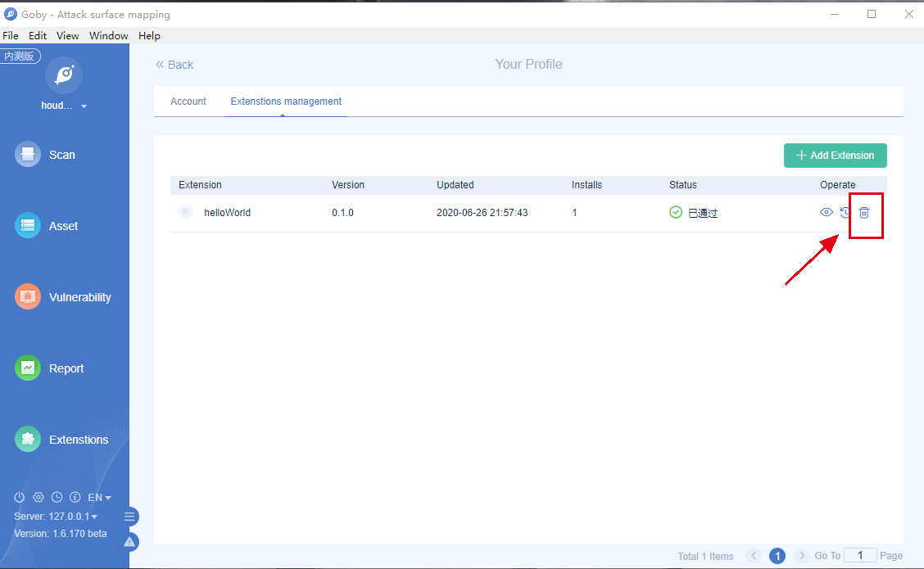Close the Goby window
This screenshot has width=924, height=569.
point(908,14)
